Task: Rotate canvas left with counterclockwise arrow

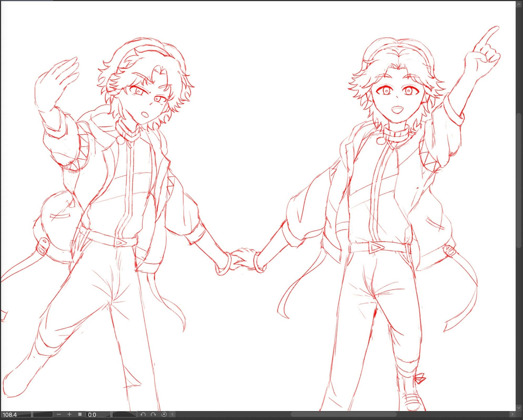Action: (x=143, y=414)
